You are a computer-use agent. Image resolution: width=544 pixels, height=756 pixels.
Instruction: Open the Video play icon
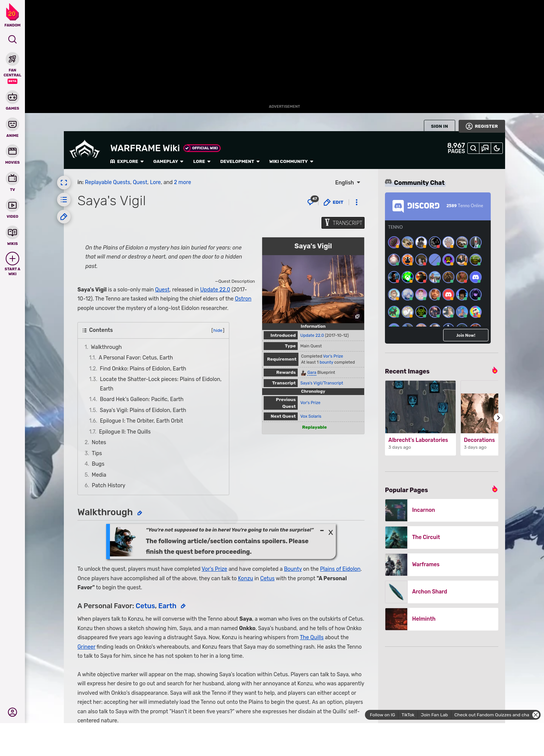point(12,205)
